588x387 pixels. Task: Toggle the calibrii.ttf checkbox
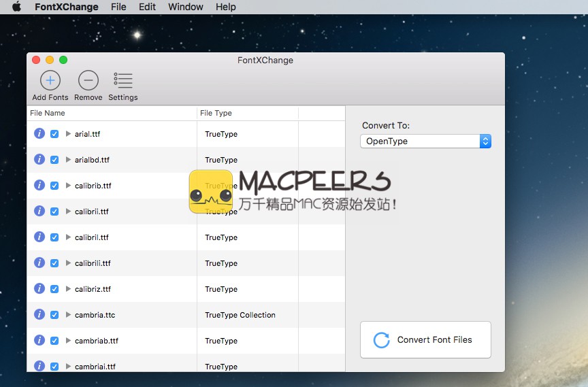54,212
